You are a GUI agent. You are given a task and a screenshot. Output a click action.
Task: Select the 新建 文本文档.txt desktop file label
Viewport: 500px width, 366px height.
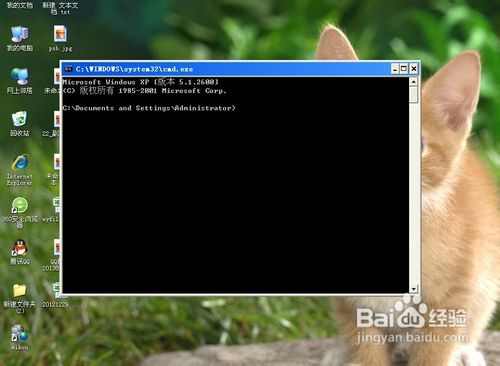pos(60,8)
